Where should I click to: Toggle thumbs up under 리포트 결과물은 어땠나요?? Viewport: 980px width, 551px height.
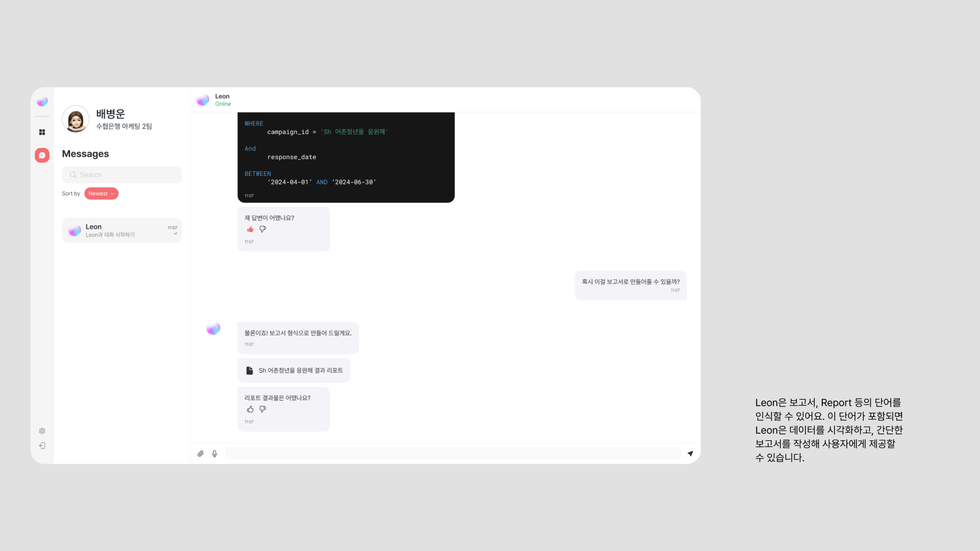pyautogui.click(x=250, y=409)
